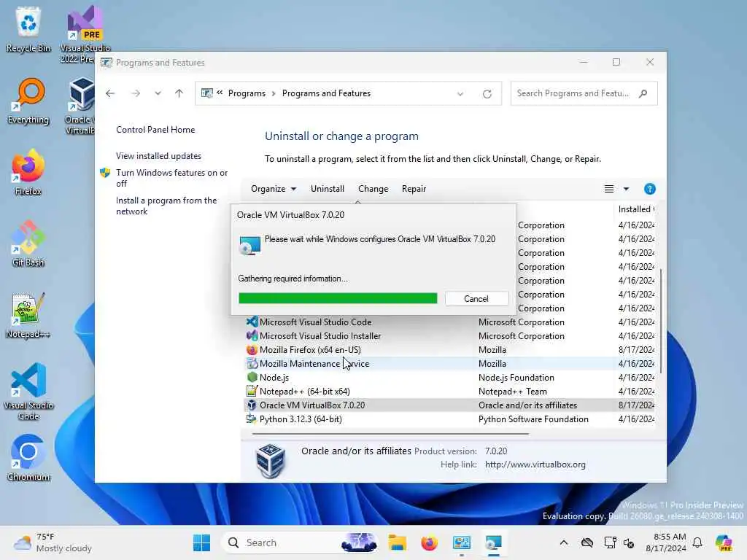Click the taskbar clock showing 8:55 AM
747x560 pixels.
pyautogui.click(x=666, y=542)
